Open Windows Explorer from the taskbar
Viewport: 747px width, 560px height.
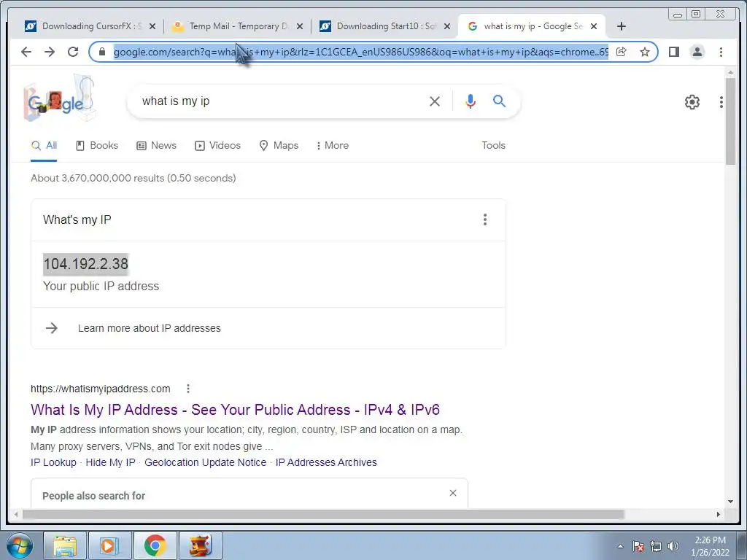click(65, 545)
